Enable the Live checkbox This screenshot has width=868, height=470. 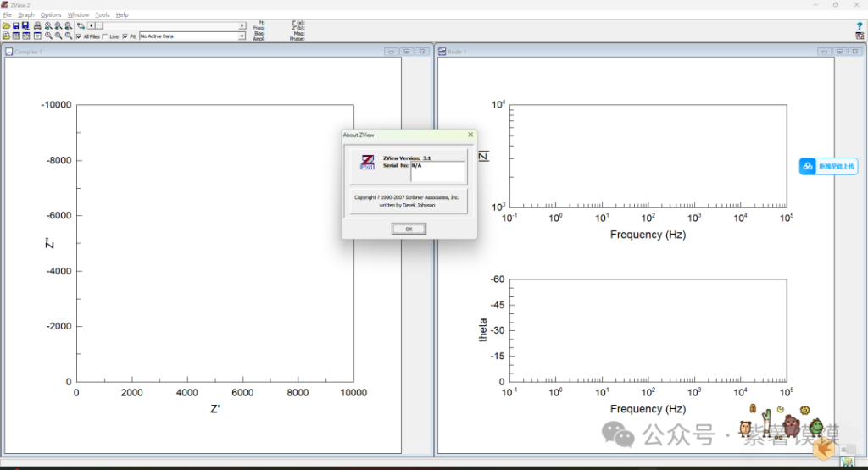105,36
